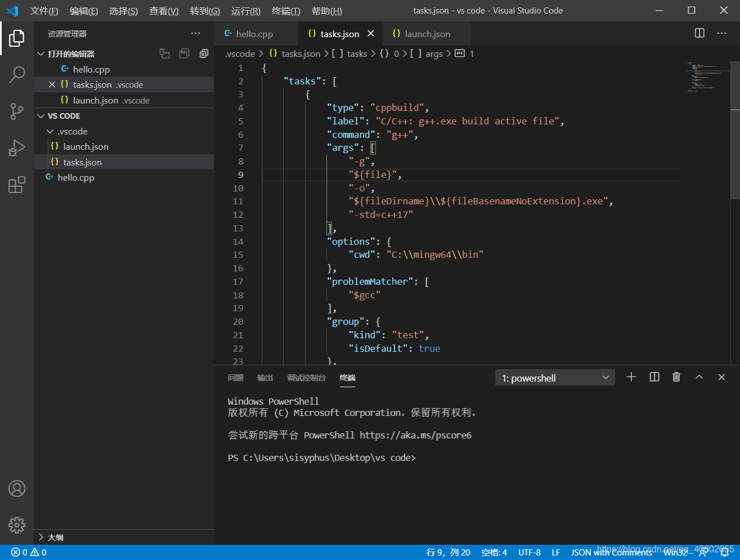740x560 pixels.
Task: Open the Terminal menu
Action: click(x=286, y=11)
